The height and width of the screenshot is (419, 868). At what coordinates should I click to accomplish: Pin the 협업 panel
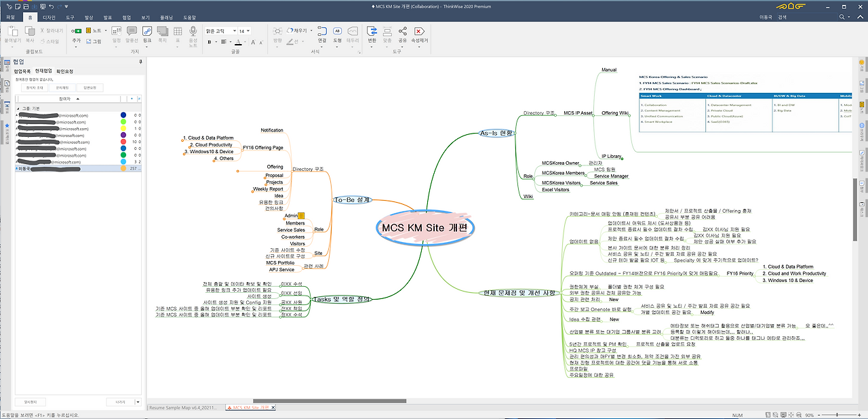[x=140, y=62]
